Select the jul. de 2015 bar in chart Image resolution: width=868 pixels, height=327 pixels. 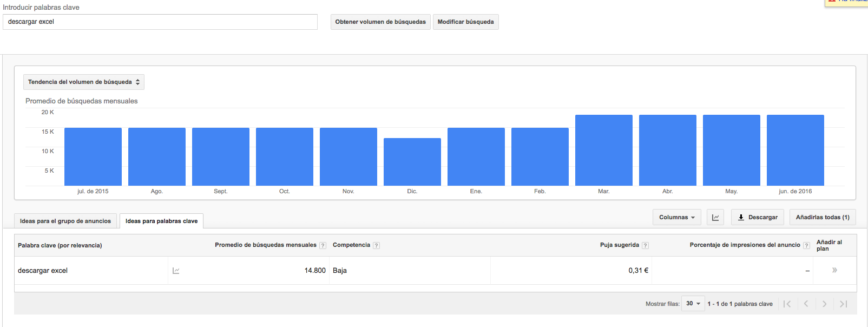pos(93,157)
